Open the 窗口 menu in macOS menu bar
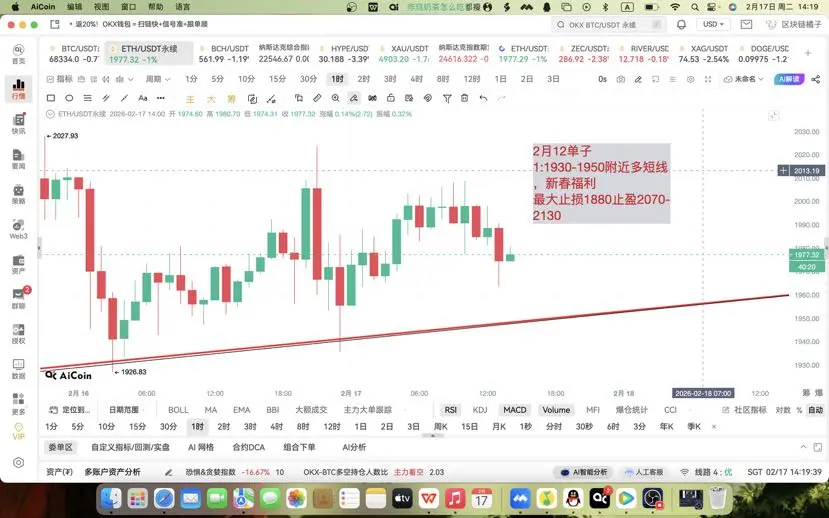This screenshot has height=518, width=829. tap(128, 7)
